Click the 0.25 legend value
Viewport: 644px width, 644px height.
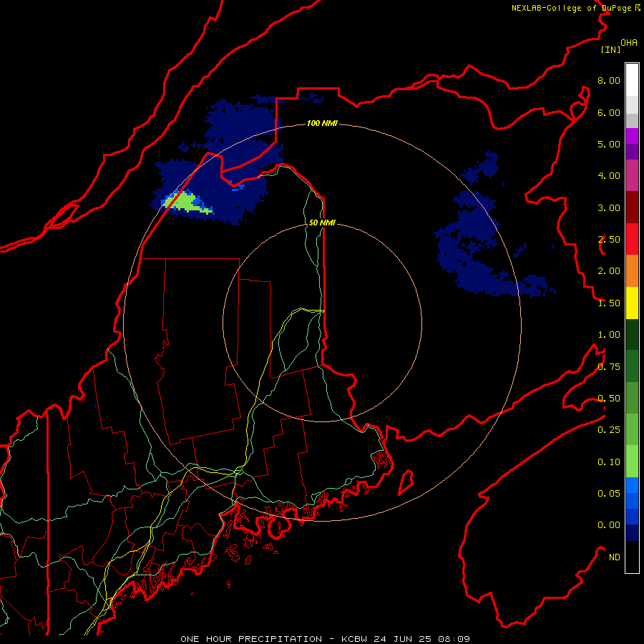[609, 430]
